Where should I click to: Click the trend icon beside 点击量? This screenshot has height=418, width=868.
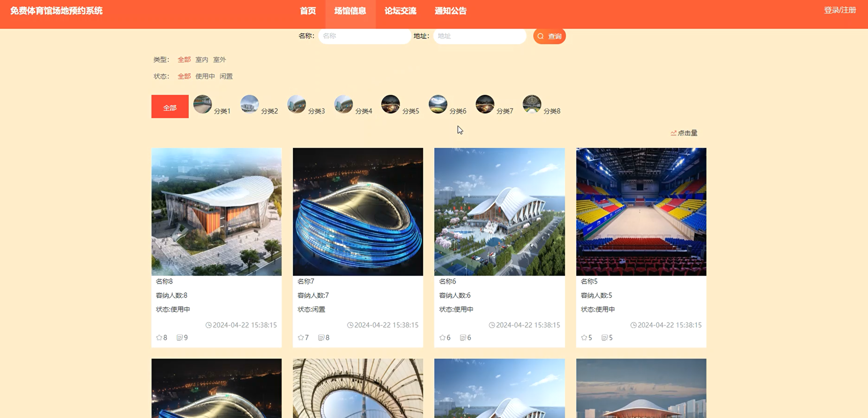[673, 133]
